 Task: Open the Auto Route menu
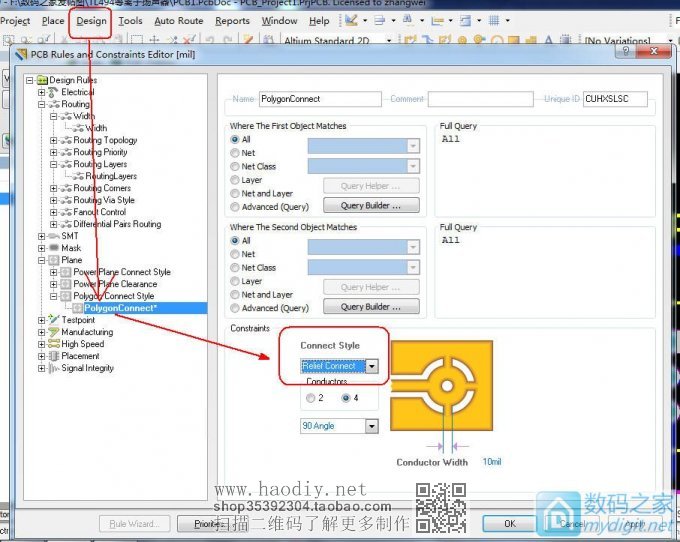(178, 20)
